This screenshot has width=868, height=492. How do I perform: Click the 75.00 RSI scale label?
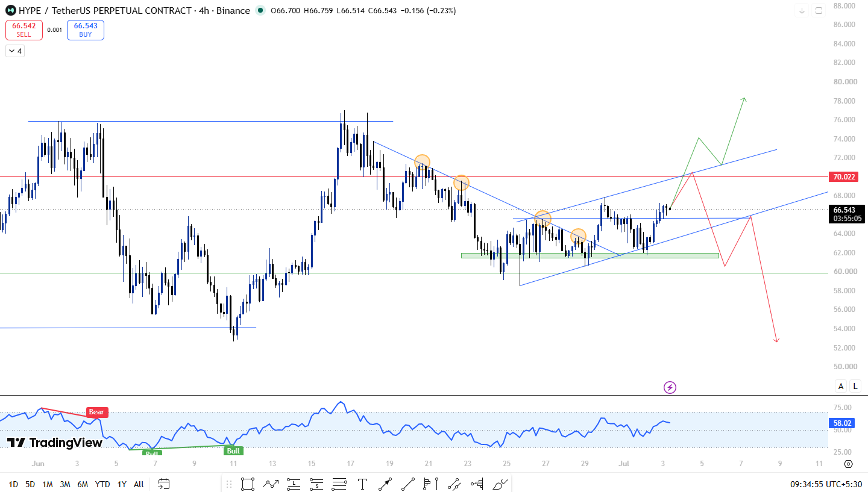(842, 408)
